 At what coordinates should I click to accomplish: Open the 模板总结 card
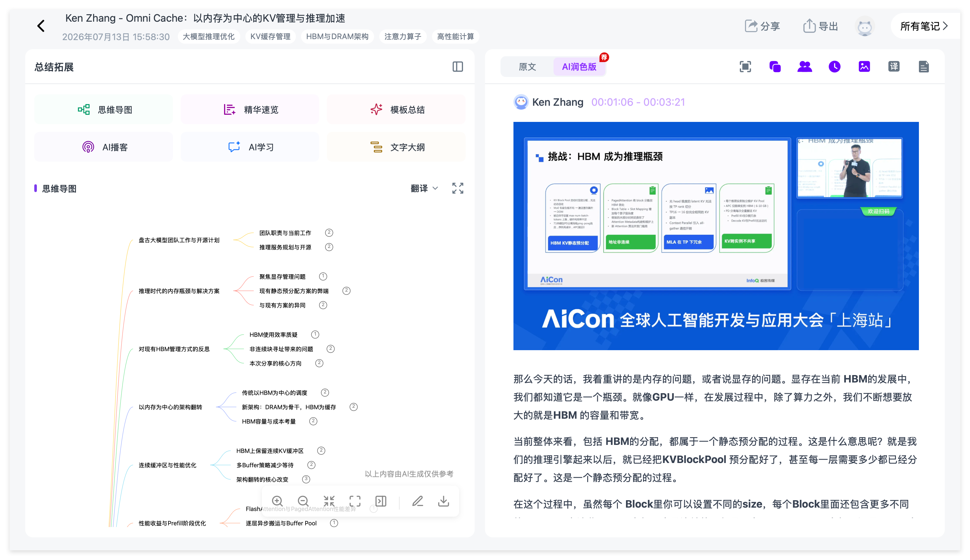point(396,110)
